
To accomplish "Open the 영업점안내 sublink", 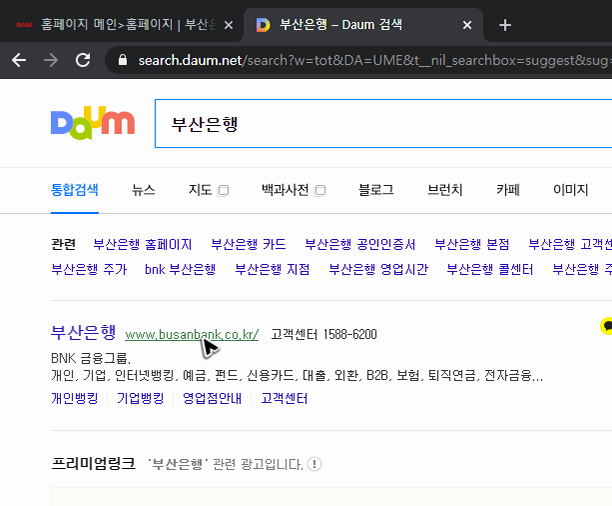I will click(x=212, y=398).
